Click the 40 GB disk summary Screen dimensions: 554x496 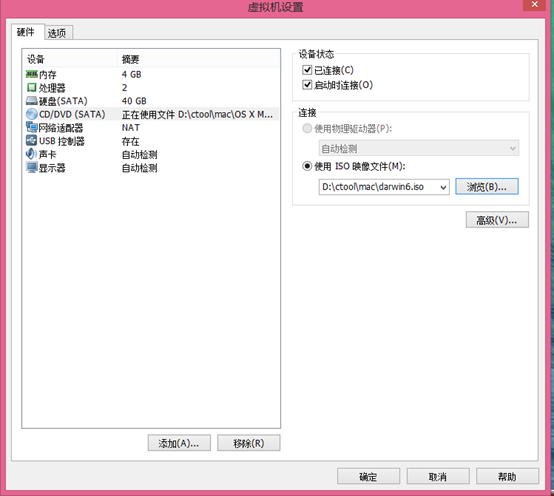pos(134,101)
